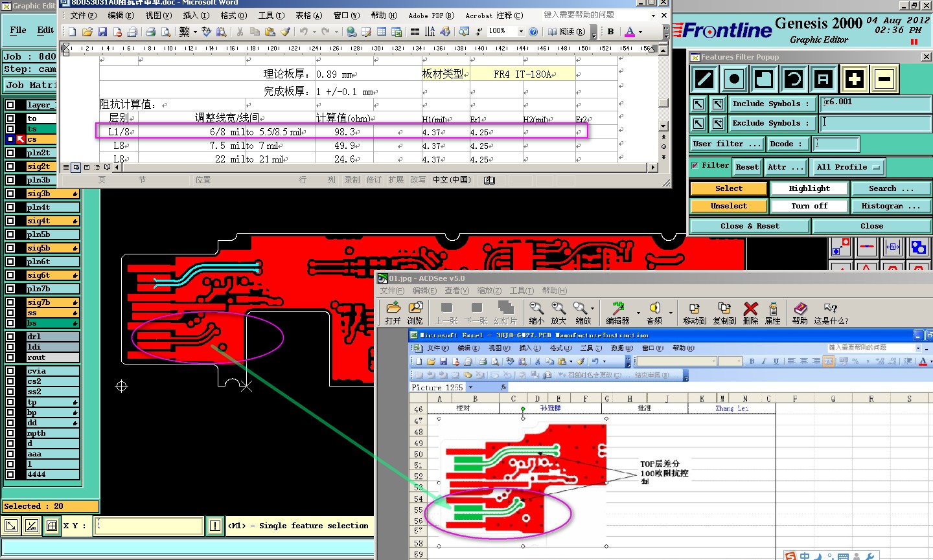The height and width of the screenshot is (560, 933).
Task: Open the Word font color dropdown arrow
Action: (641, 31)
